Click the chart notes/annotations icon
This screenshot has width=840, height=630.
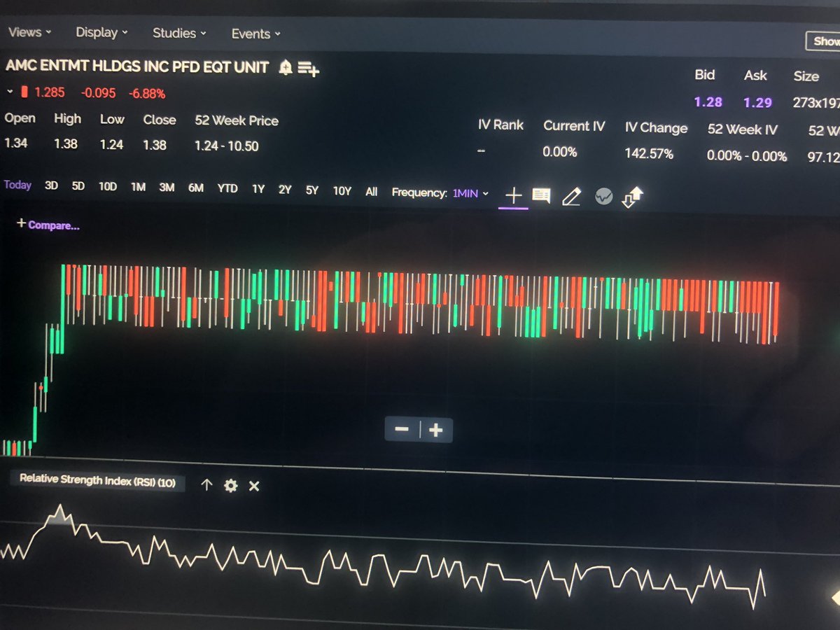pyautogui.click(x=540, y=196)
